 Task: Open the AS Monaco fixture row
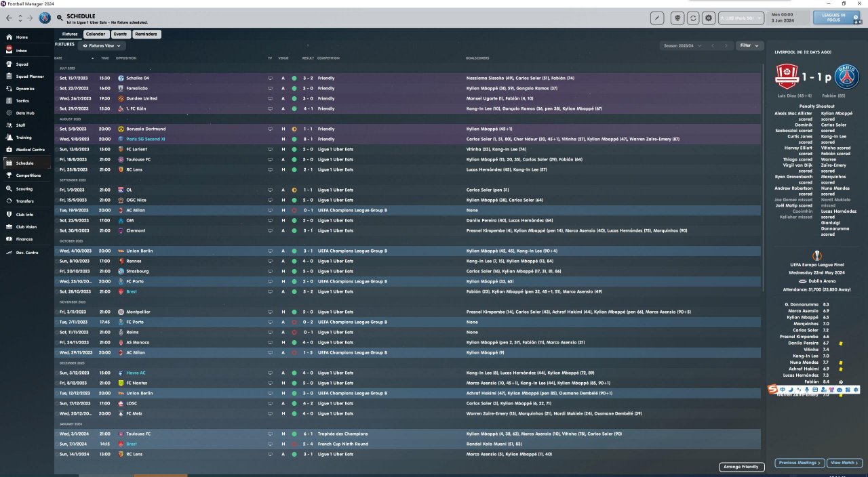coord(408,342)
